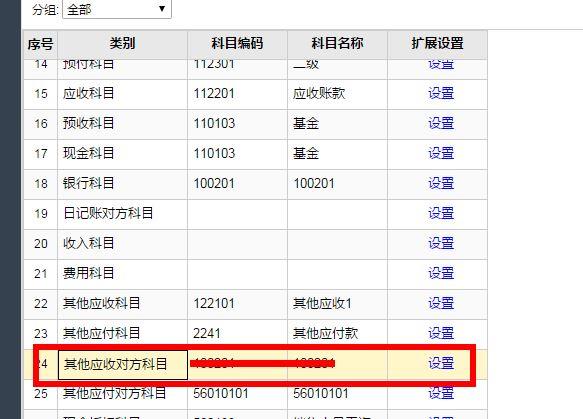Click account code 2241

[207, 333]
